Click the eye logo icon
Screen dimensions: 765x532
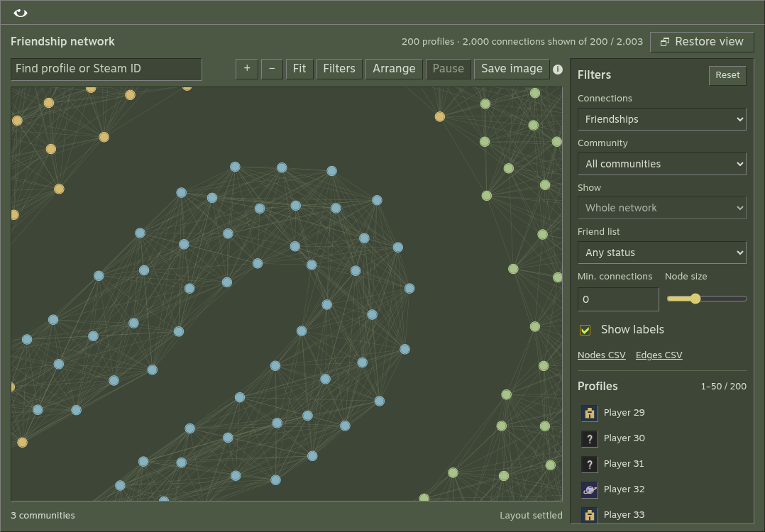tap(21, 13)
